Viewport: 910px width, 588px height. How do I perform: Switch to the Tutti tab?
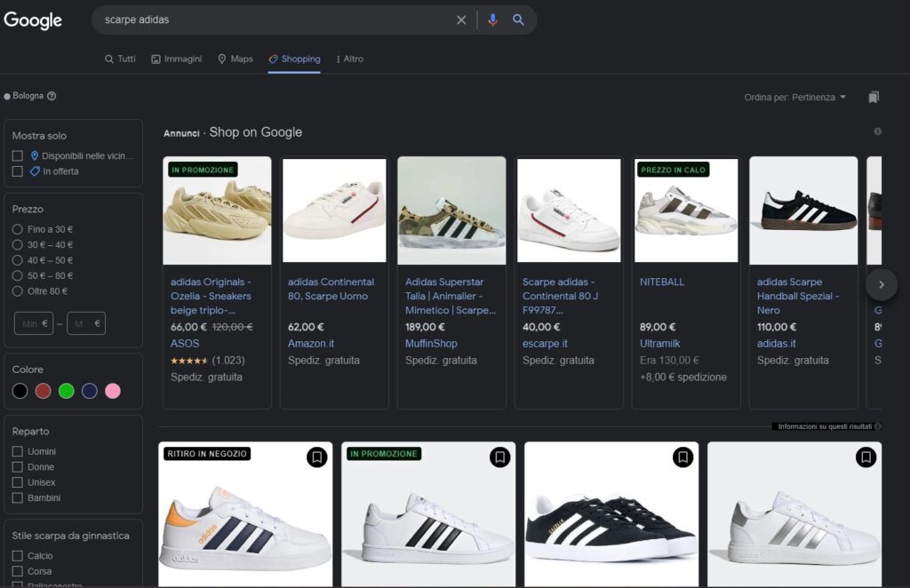tap(120, 60)
